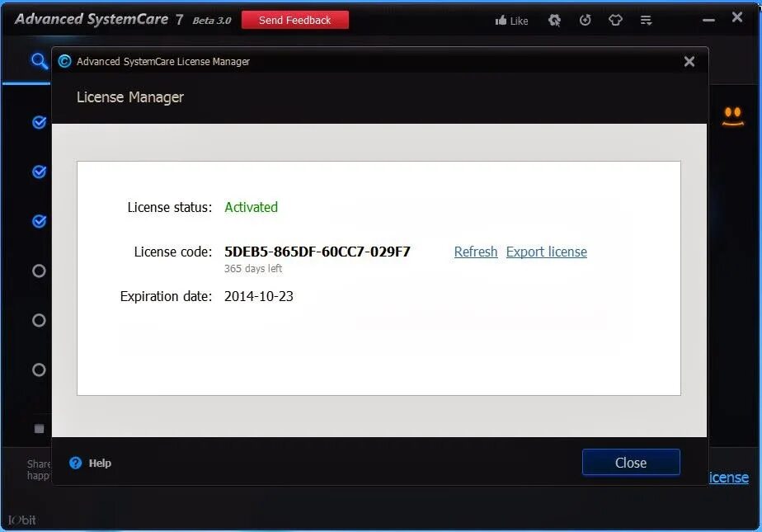Click the 365 days left text
This screenshot has height=532, width=762.
pos(253,269)
